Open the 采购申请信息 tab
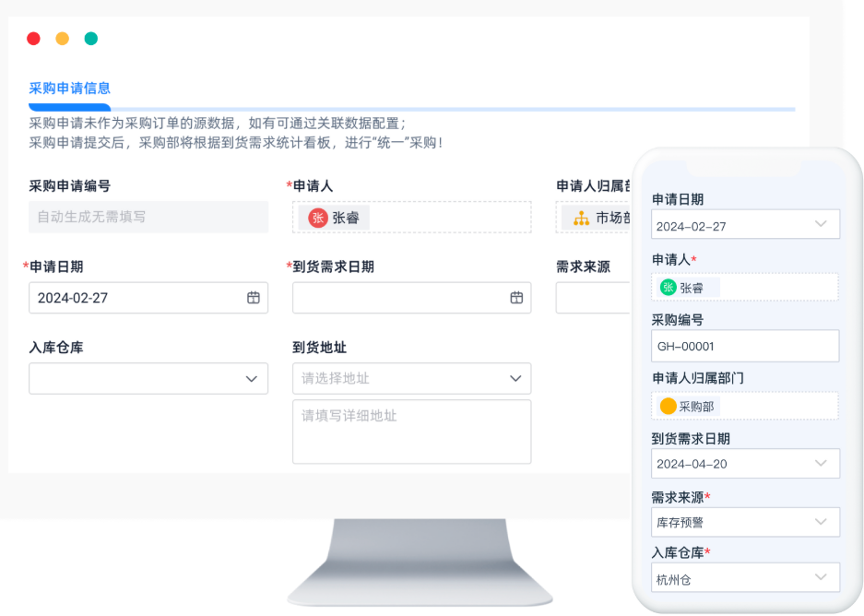This screenshot has height=616, width=864. click(69, 89)
